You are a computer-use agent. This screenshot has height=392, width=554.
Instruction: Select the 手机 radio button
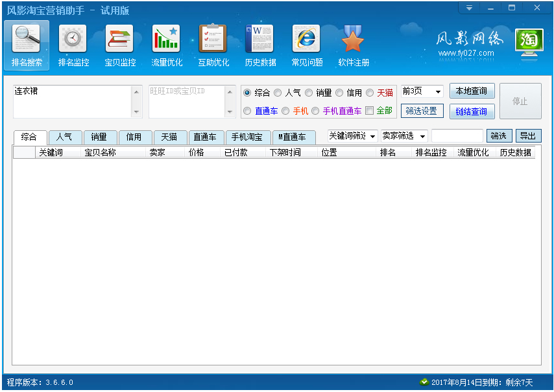click(x=285, y=111)
